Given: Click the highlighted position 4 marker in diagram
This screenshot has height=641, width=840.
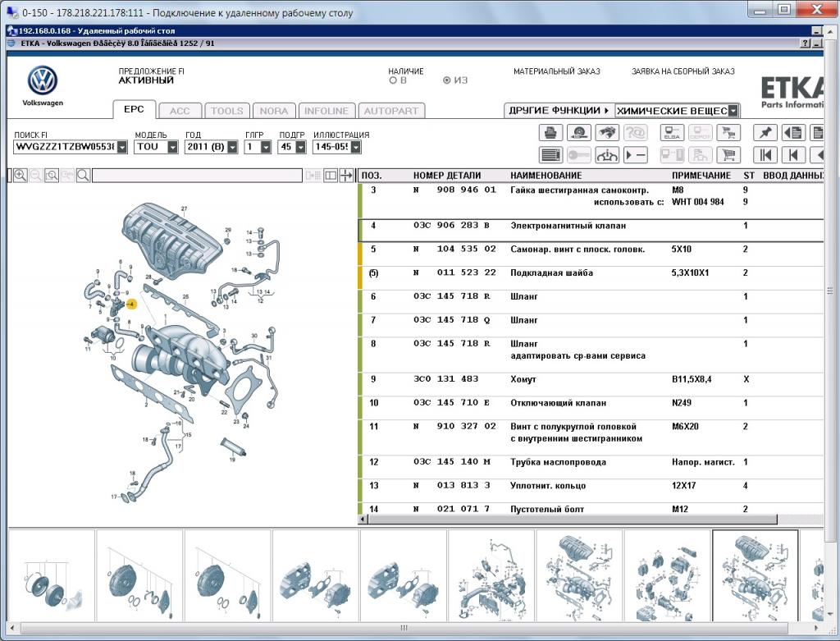Looking at the screenshot, I should (x=131, y=304).
